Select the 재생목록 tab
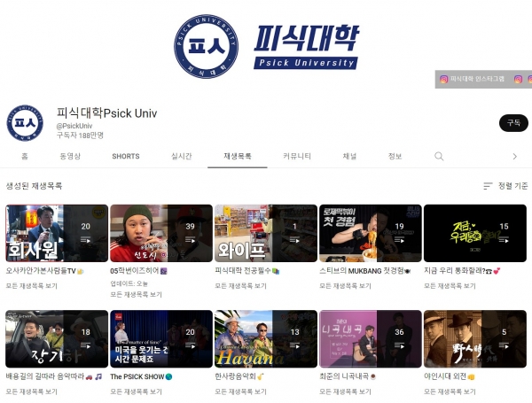 click(x=238, y=156)
